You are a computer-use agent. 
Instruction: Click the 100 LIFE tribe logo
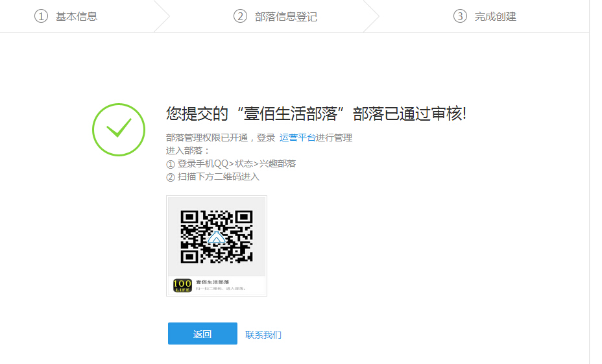[182, 285]
